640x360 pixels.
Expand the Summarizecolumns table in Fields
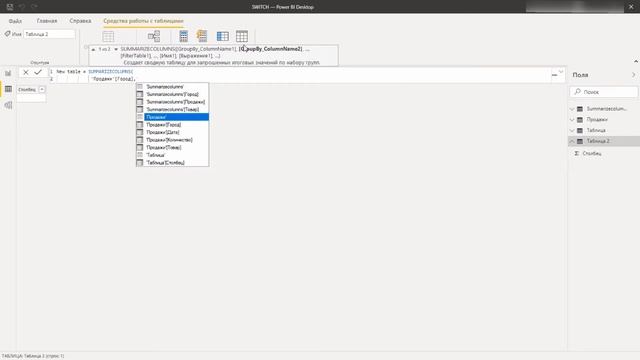coord(572,109)
